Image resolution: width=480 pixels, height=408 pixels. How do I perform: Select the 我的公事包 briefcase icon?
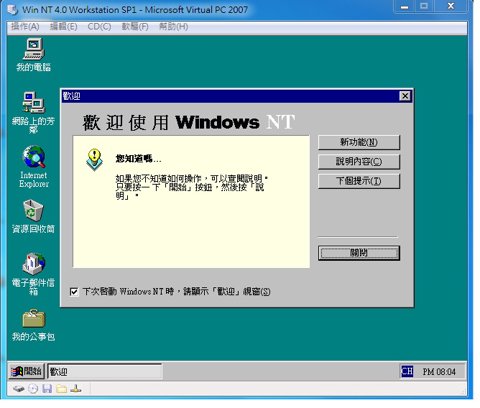[33, 325]
